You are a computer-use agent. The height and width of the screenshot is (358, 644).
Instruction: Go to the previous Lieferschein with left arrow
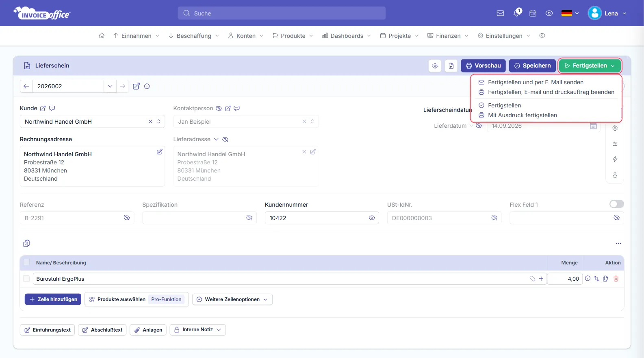coord(26,86)
